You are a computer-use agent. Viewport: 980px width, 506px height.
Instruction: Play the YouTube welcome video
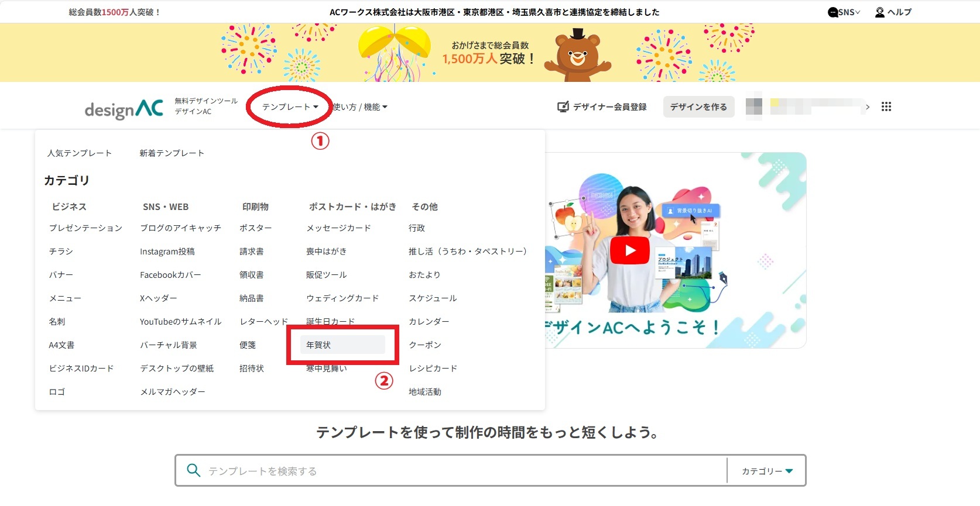[x=629, y=250]
